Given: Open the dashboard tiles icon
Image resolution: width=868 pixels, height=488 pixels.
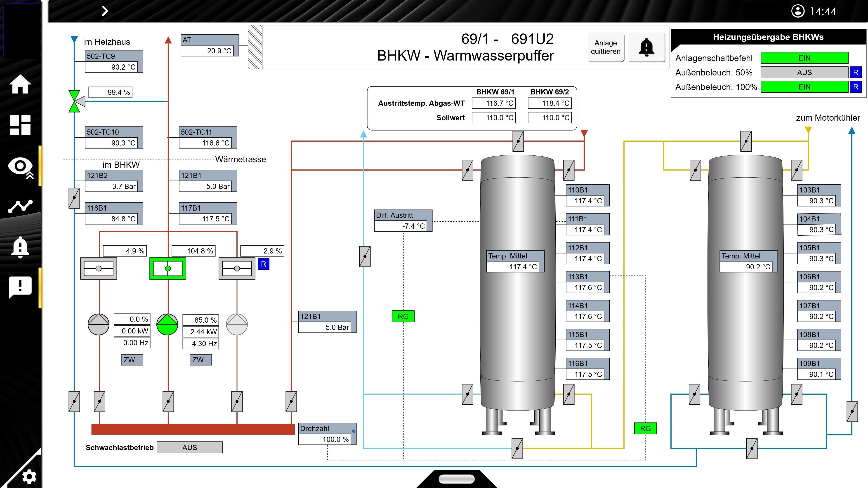Looking at the screenshot, I should 20,125.
